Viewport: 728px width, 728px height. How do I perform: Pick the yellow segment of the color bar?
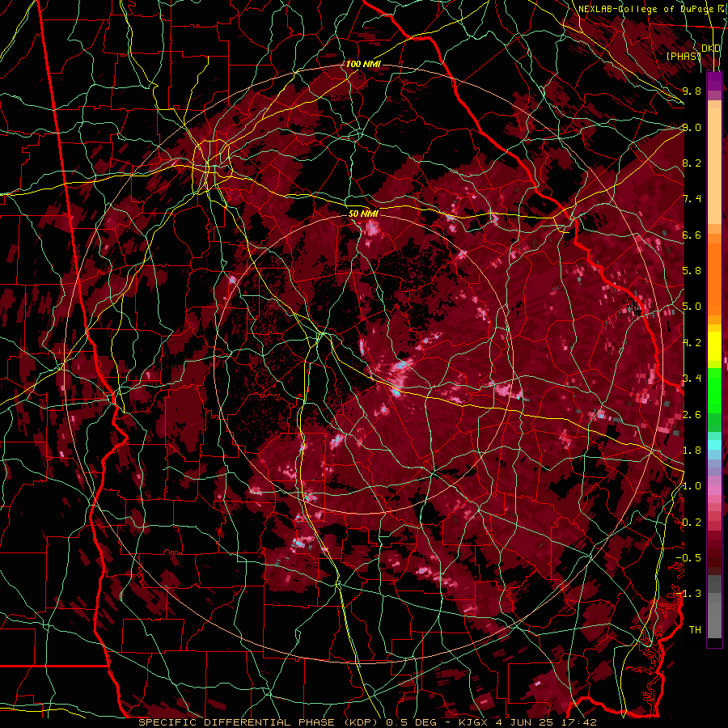[x=714, y=346]
